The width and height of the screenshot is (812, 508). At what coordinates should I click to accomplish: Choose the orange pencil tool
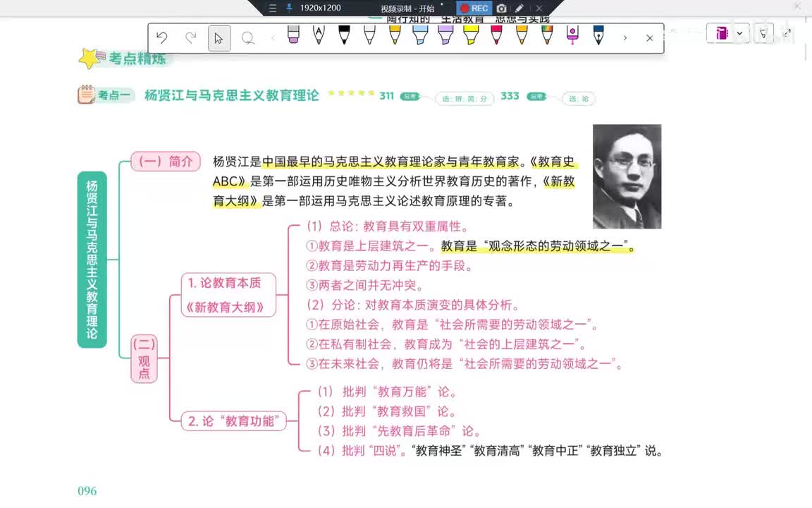pos(522,35)
